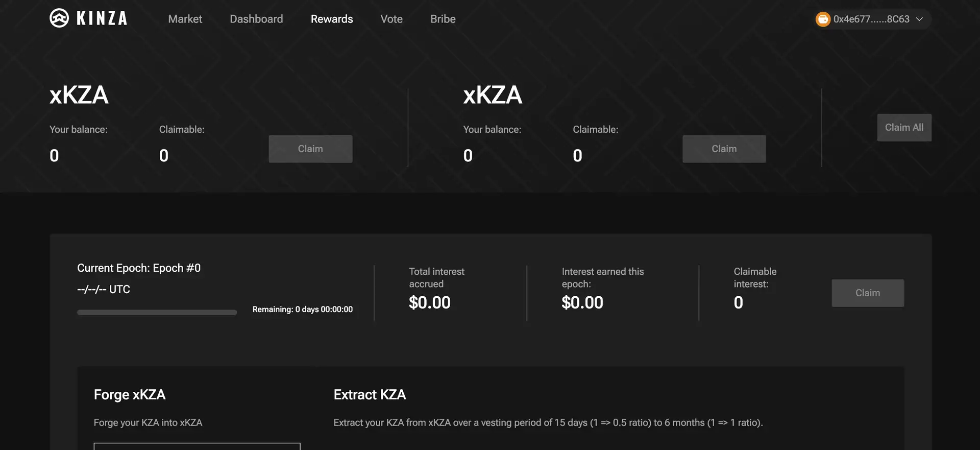Click the Extract KZA heading
This screenshot has width=980, height=450.
(370, 395)
